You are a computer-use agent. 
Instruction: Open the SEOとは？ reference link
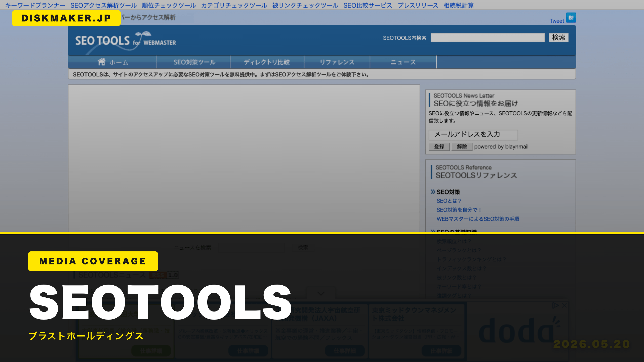[449, 201]
